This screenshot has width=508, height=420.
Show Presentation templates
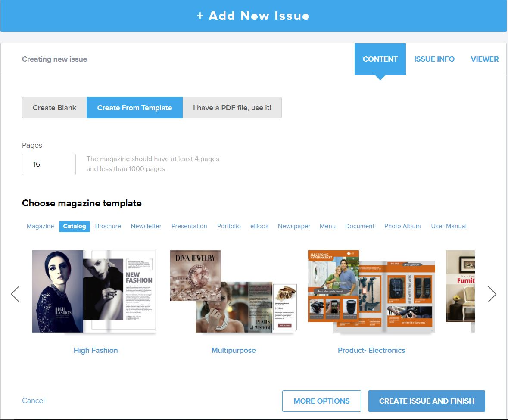tap(189, 226)
